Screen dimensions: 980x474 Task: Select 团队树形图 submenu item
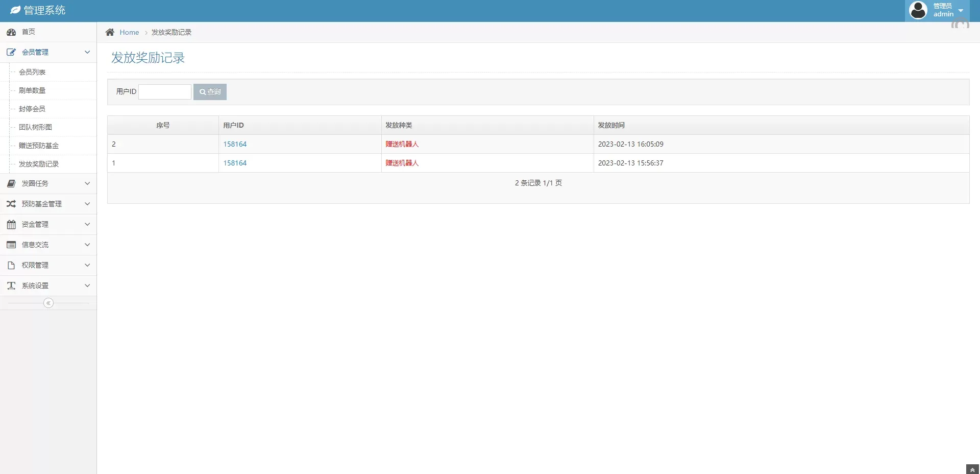point(35,127)
